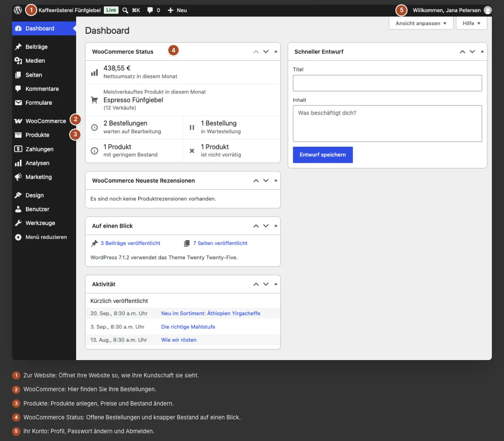
Task: Move Schneller Entwurf widget up
Action: click(x=462, y=52)
